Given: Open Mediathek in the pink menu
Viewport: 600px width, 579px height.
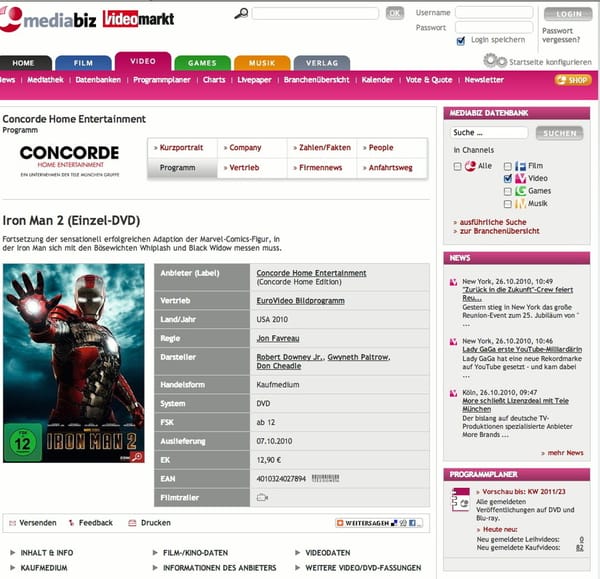Looking at the screenshot, I should (x=46, y=80).
